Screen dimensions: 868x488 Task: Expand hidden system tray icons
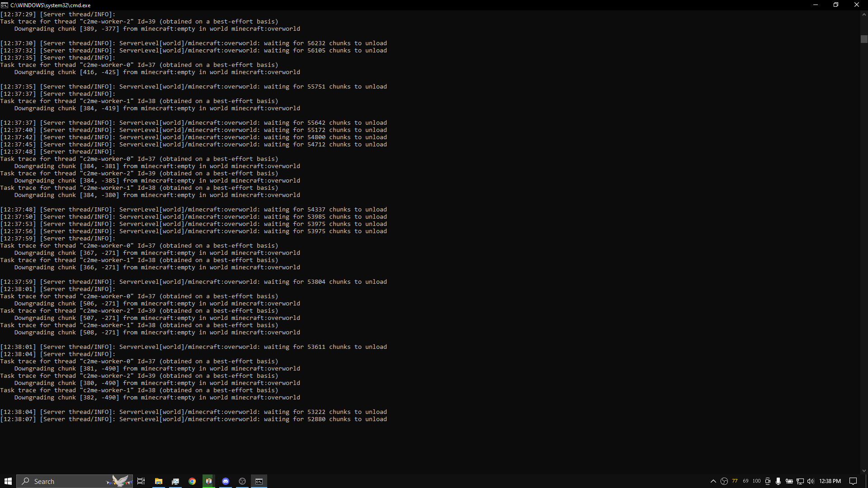click(x=713, y=481)
